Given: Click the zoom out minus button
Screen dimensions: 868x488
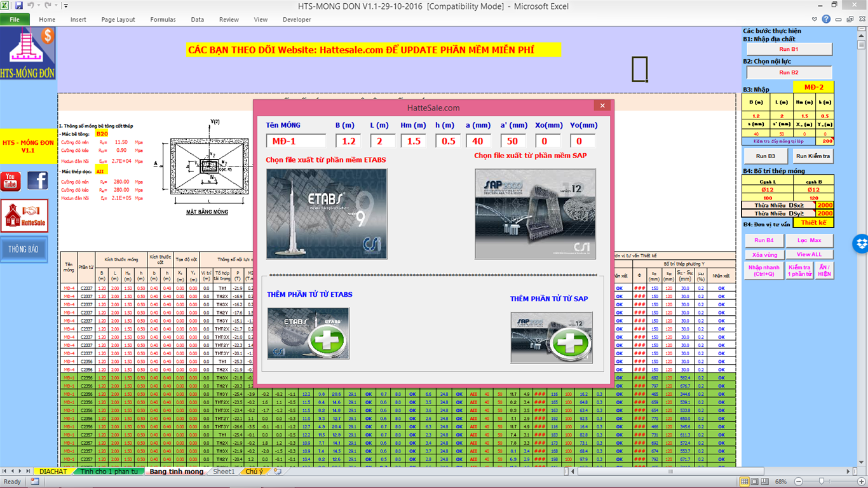Looking at the screenshot, I should tap(799, 482).
